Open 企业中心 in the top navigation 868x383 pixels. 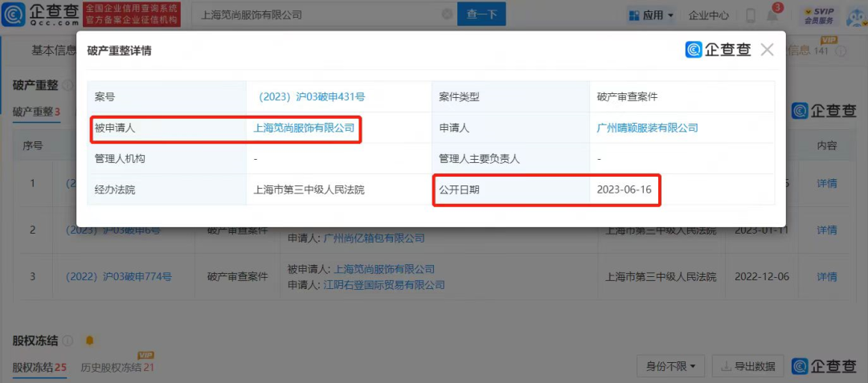[x=709, y=15]
